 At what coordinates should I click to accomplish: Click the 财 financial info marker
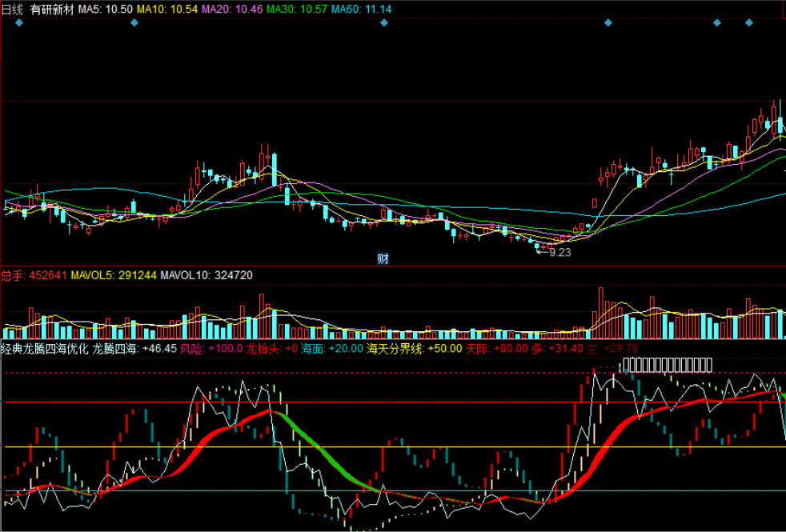point(383,258)
